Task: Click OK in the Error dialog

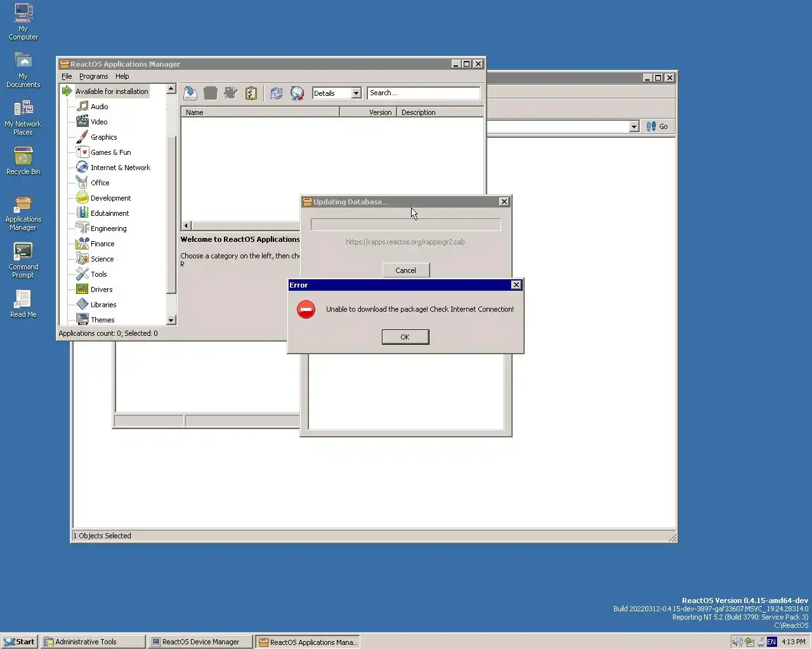Action: 405,337
